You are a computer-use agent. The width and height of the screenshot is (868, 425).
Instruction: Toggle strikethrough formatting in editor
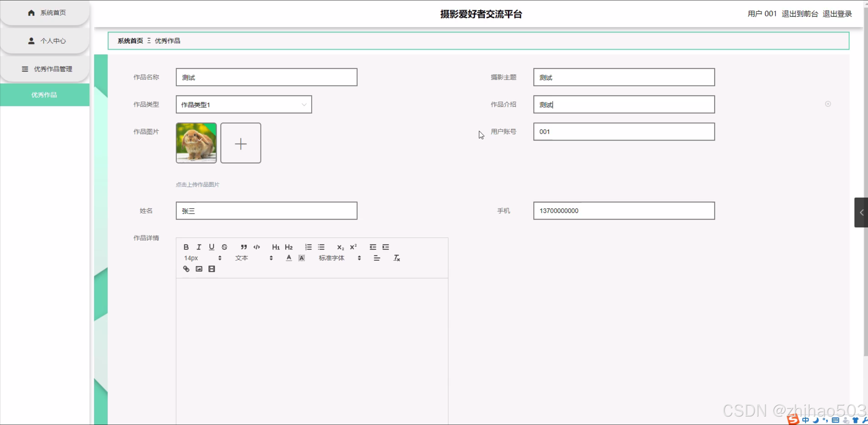[224, 247]
